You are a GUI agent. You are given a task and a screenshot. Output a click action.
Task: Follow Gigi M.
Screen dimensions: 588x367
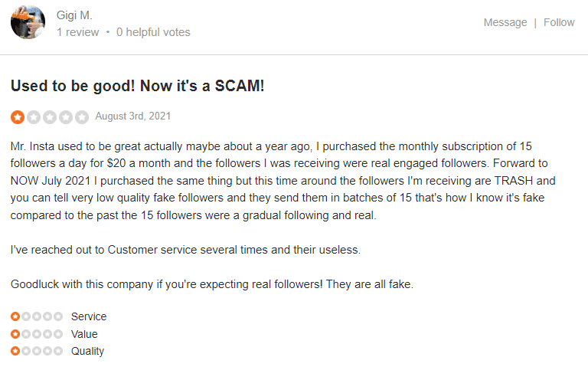pos(559,22)
